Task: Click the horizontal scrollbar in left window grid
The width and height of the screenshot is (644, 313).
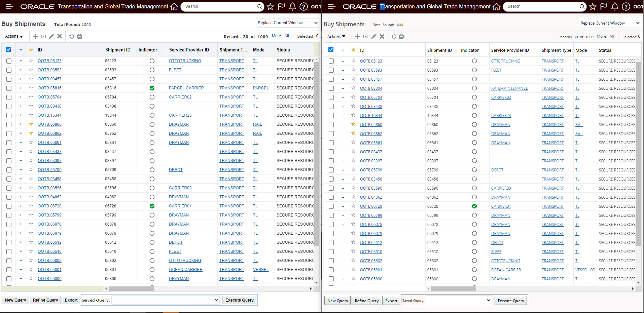Action: [131, 288]
